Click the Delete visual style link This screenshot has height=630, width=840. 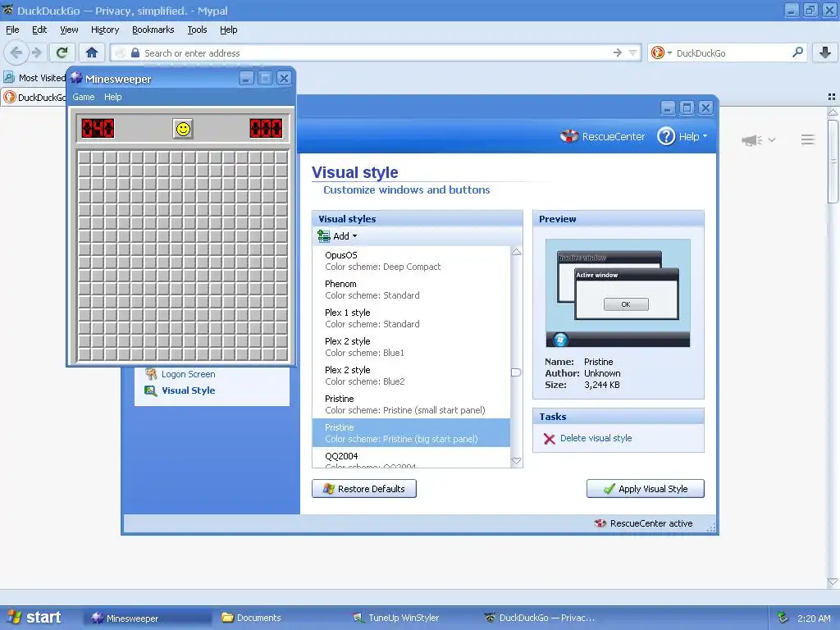[x=596, y=438]
